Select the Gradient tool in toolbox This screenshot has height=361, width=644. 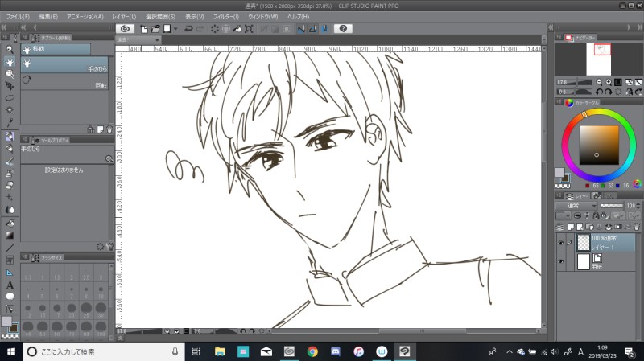click(10, 236)
